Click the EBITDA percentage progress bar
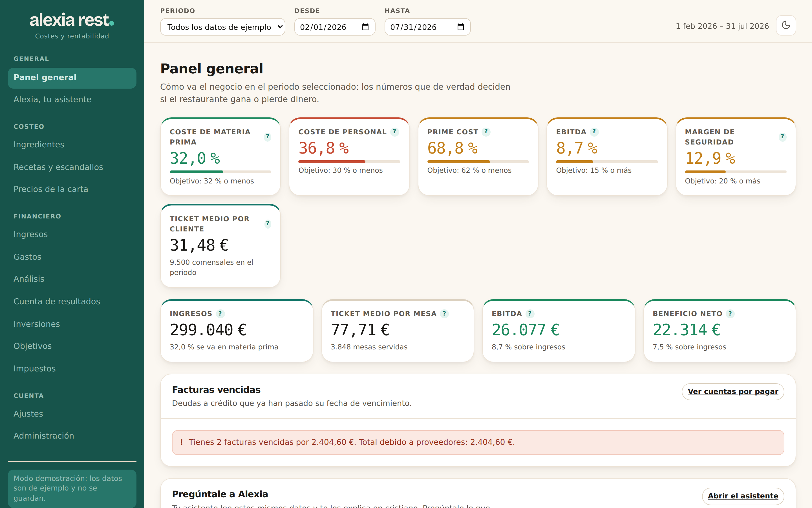This screenshot has width=812, height=508. (607, 162)
